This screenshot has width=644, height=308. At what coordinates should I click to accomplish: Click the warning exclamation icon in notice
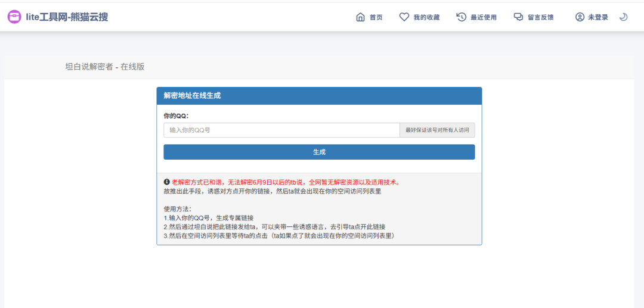(x=167, y=182)
